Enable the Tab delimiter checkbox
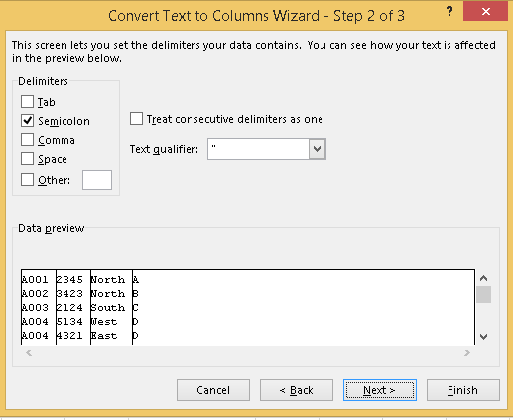This screenshot has height=420, width=513. [27, 102]
